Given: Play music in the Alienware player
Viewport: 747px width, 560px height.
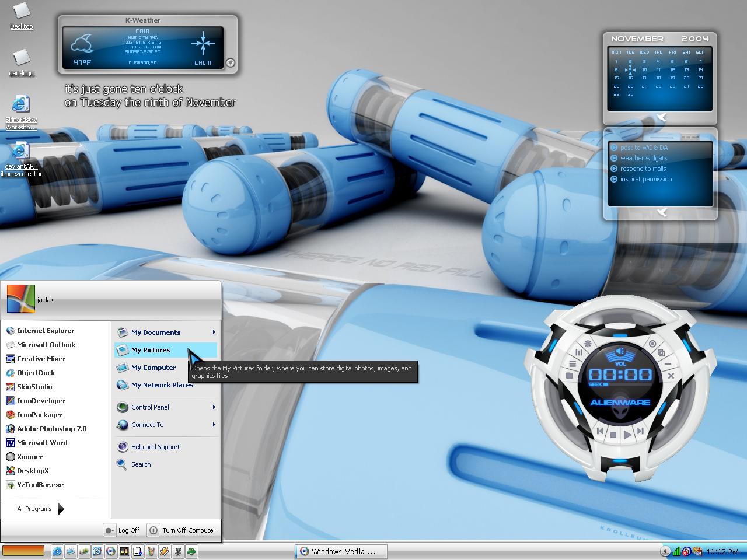Looking at the screenshot, I should click(627, 434).
